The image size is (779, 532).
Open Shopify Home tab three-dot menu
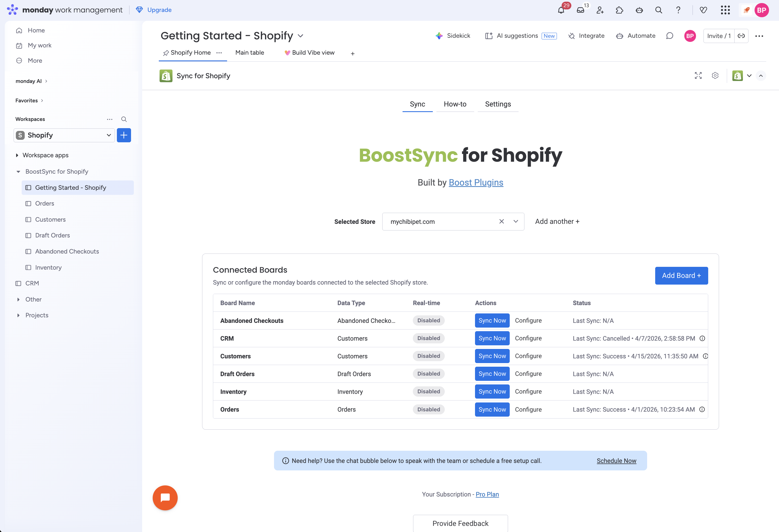(219, 53)
